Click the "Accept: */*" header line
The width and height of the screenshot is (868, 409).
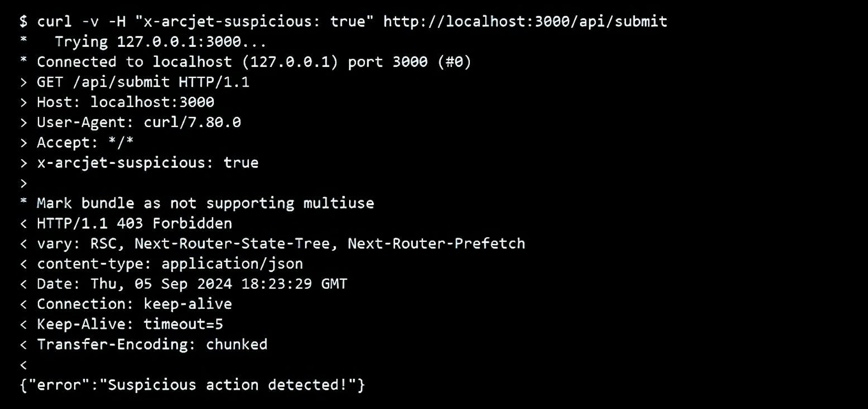tap(85, 143)
